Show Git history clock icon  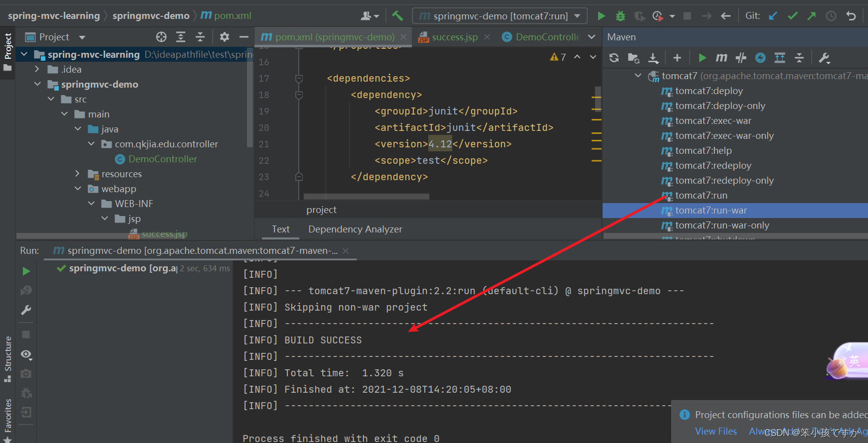(x=831, y=16)
